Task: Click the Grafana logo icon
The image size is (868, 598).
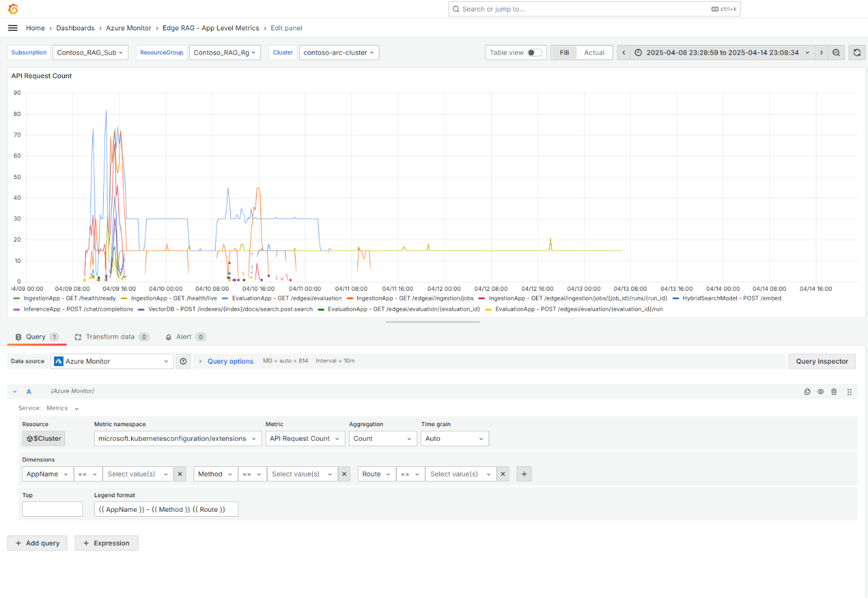Action: (13, 9)
